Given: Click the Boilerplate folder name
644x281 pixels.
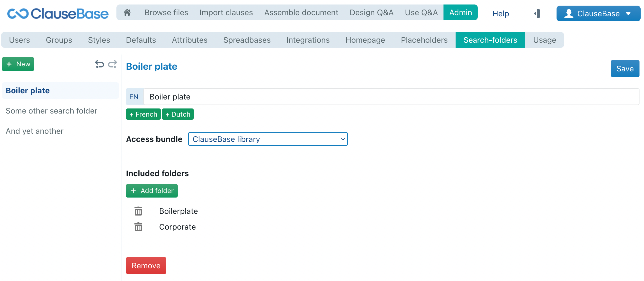Looking at the screenshot, I should [x=179, y=211].
